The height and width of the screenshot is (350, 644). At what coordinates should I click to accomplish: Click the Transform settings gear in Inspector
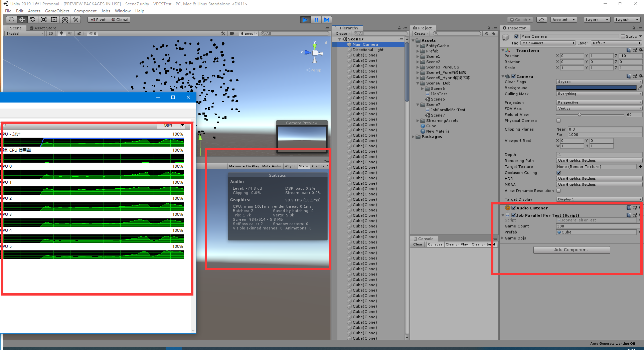640,50
